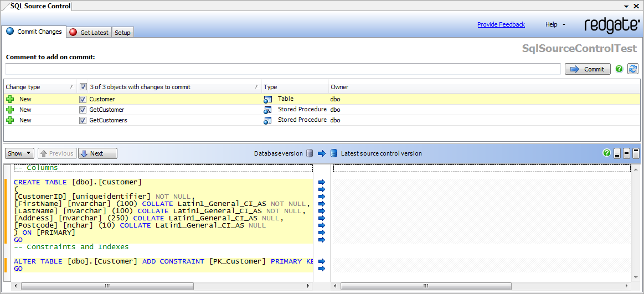The width and height of the screenshot is (644, 294).
Task: Open the Provide Feedback link
Action: point(501,24)
